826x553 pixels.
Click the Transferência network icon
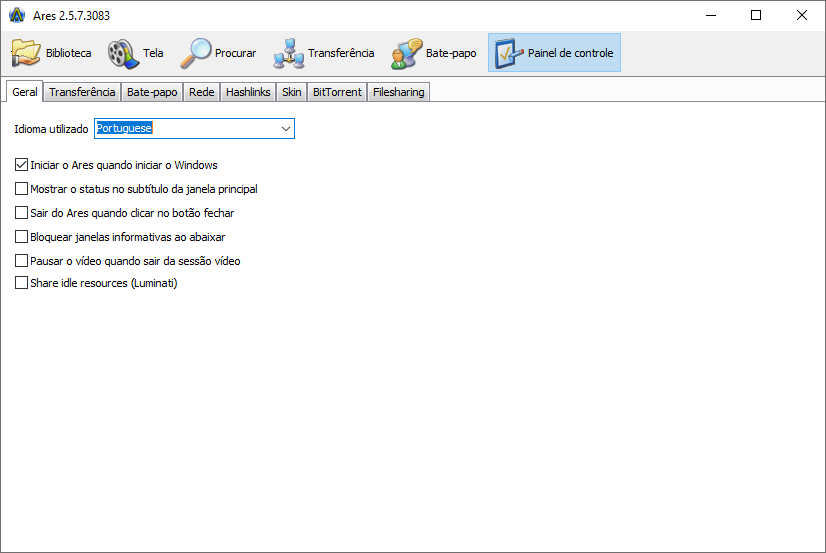pyautogui.click(x=289, y=53)
